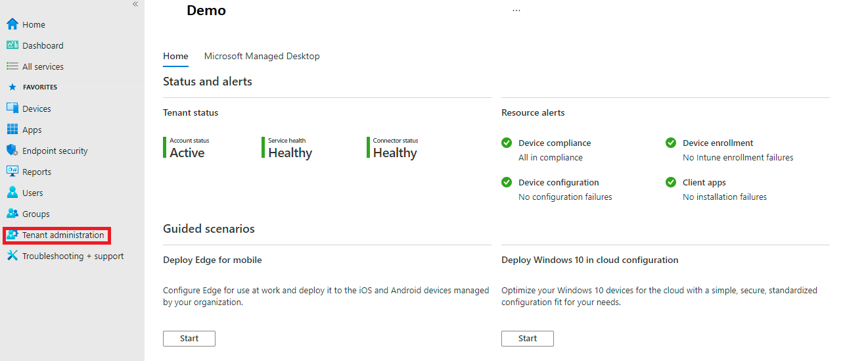Image resolution: width=868 pixels, height=361 pixels.
Task: Click the Device configuration green check icon
Action: pos(507,182)
